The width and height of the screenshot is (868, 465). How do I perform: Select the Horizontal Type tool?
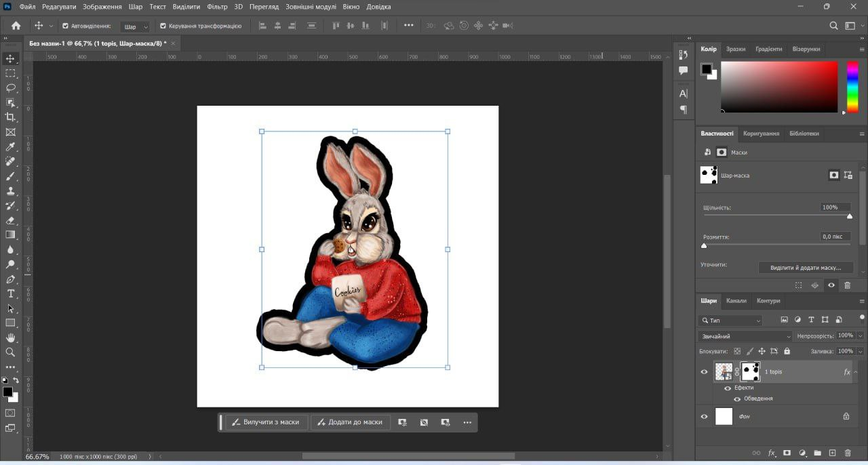10,294
